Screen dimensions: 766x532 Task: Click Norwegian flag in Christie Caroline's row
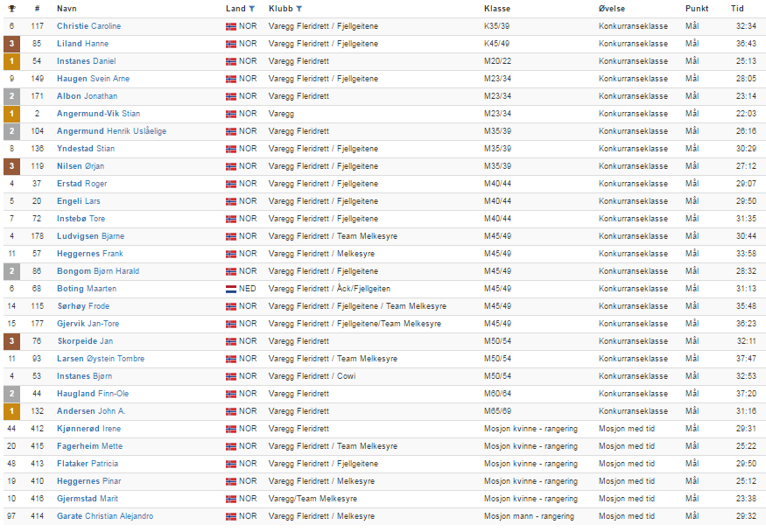(231, 26)
